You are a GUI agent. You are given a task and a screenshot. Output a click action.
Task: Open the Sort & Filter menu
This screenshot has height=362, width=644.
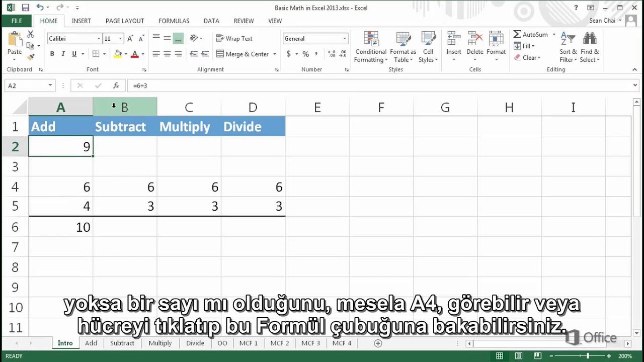[568, 47]
